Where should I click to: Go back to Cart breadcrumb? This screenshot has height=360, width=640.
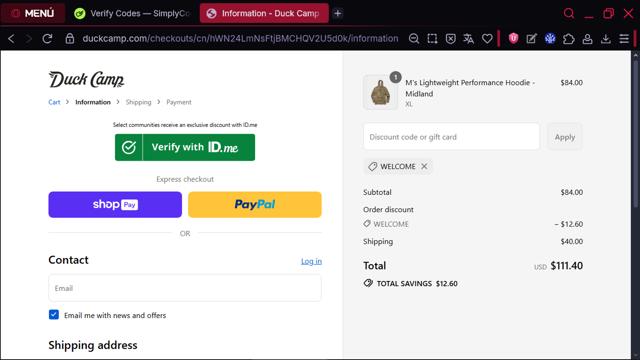click(54, 102)
